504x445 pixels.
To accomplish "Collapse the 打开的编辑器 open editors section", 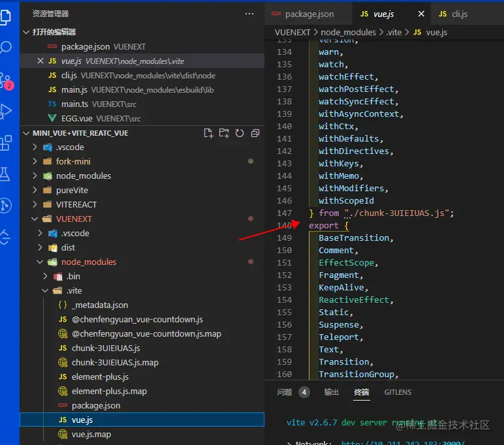I will 142,32.
